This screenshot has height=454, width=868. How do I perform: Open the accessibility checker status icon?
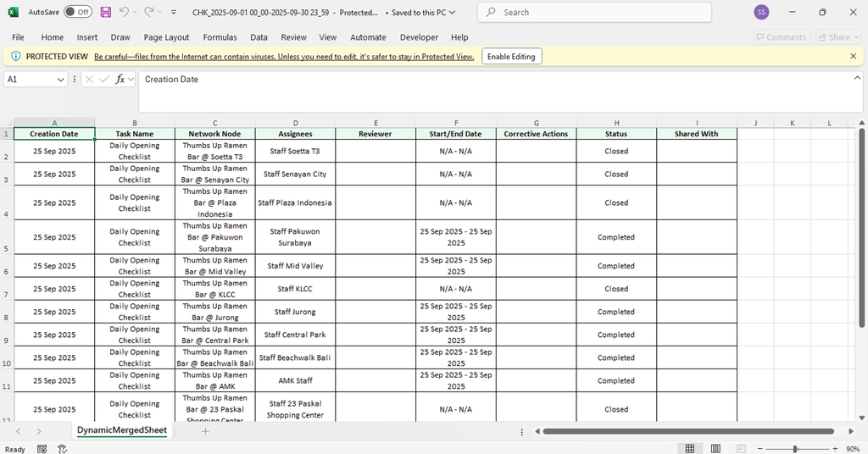click(x=62, y=449)
